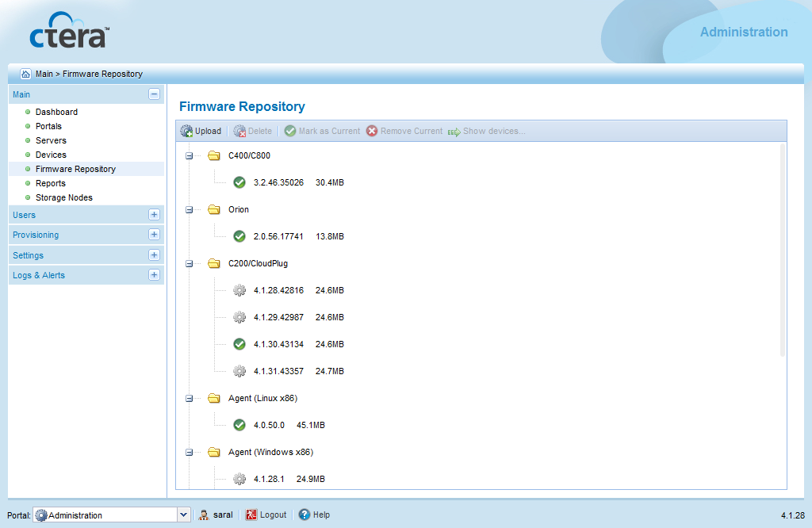The width and height of the screenshot is (812, 528).
Task: Click the Mark as Current button label
Action: pyautogui.click(x=329, y=131)
